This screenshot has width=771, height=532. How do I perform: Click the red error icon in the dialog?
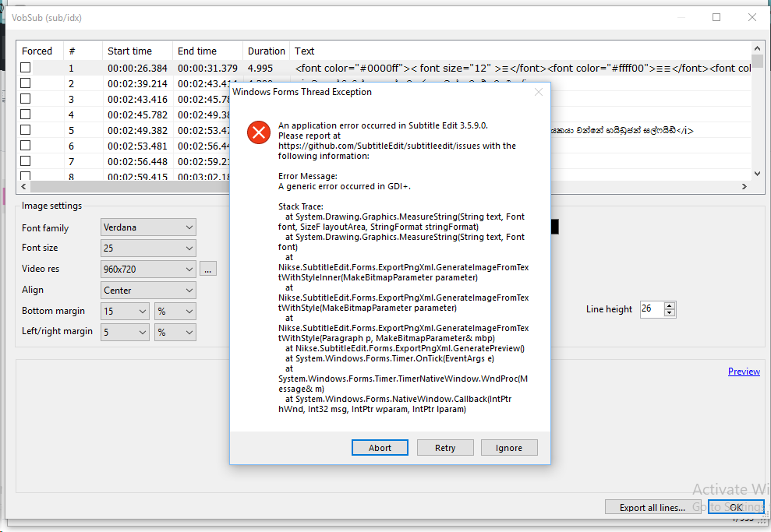pos(258,132)
